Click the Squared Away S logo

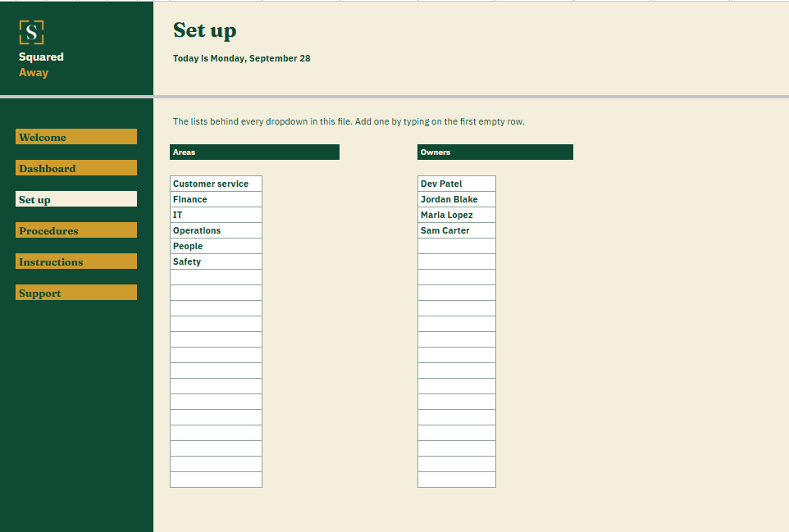click(31, 32)
